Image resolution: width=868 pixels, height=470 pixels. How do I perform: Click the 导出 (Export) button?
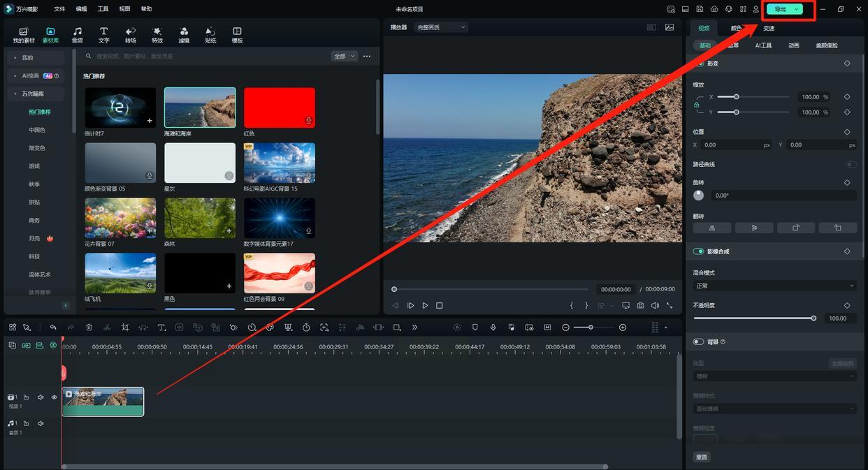point(780,9)
